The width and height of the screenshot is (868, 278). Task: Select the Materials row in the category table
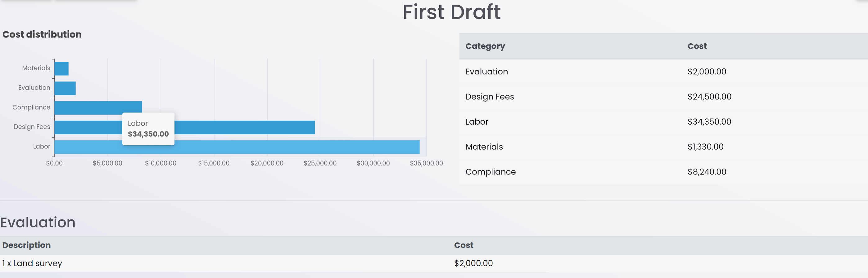click(x=484, y=147)
